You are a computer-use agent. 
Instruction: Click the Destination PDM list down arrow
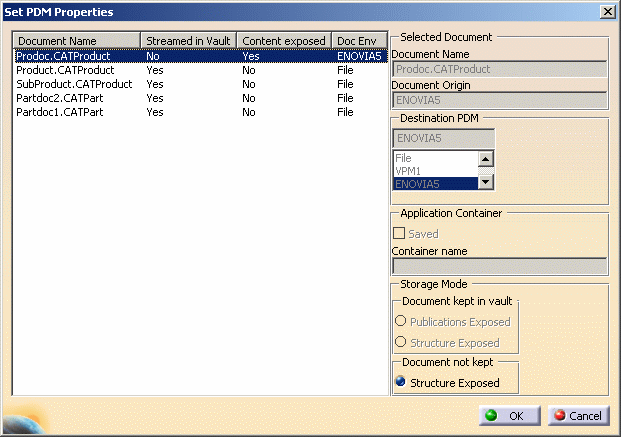(486, 182)
